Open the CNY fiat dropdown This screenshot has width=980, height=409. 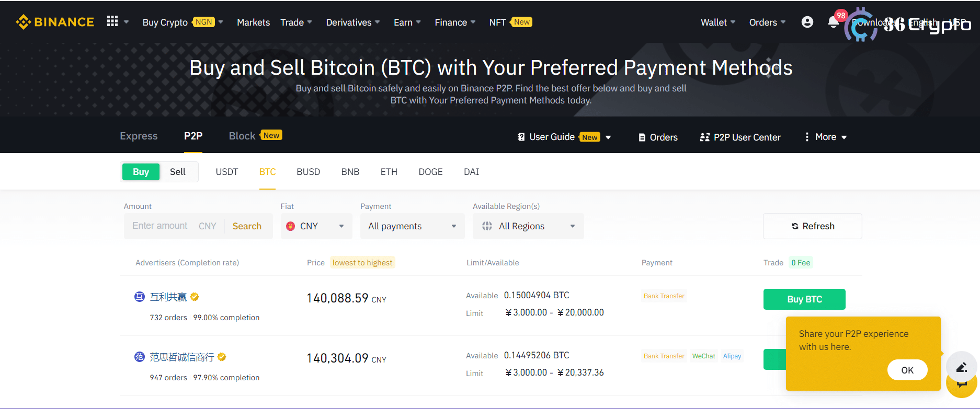click(316, 226)
